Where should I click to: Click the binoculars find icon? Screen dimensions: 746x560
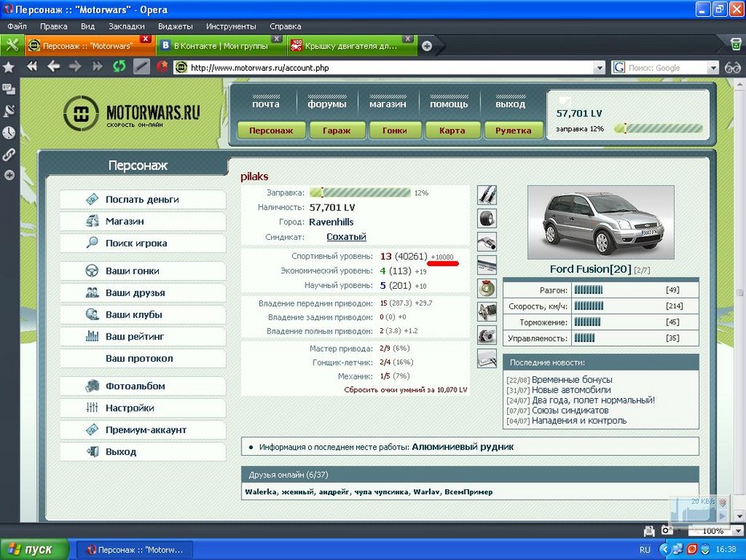tap(732, 68)
